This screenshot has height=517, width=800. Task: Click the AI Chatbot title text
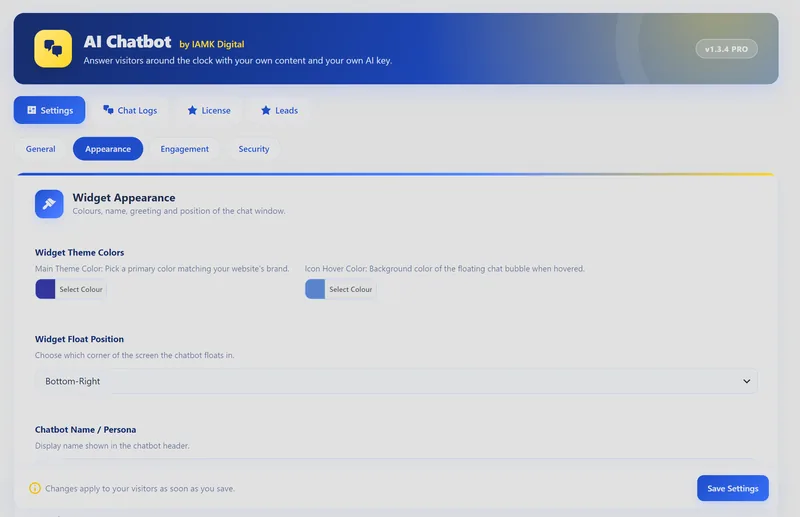(x=128, y=41)
